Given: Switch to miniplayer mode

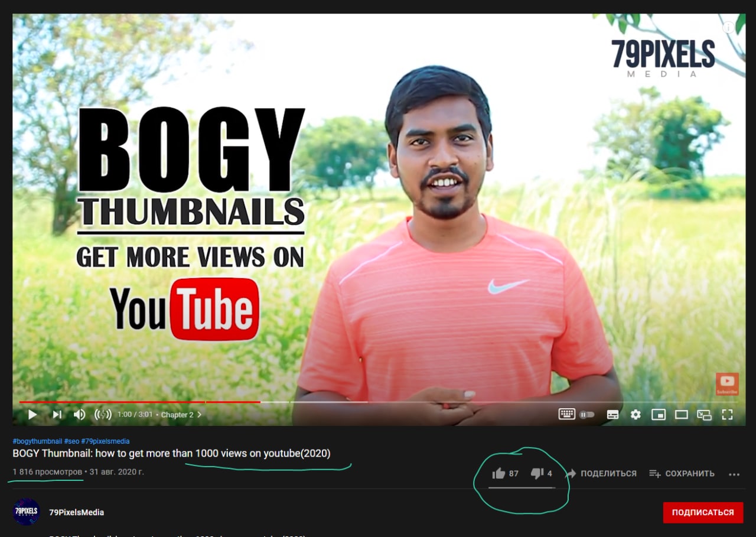Looking at the screenshot, I should point(659,415).
